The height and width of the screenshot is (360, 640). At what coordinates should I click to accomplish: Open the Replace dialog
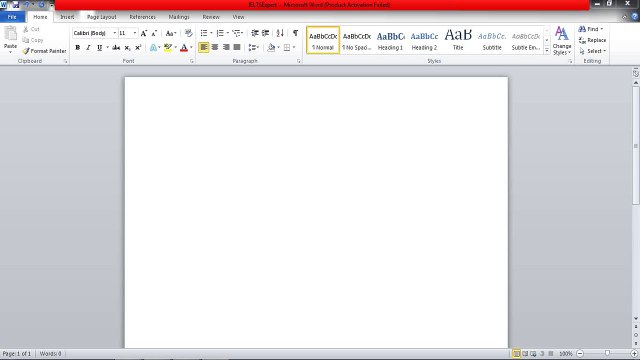[x=593, y=40]
